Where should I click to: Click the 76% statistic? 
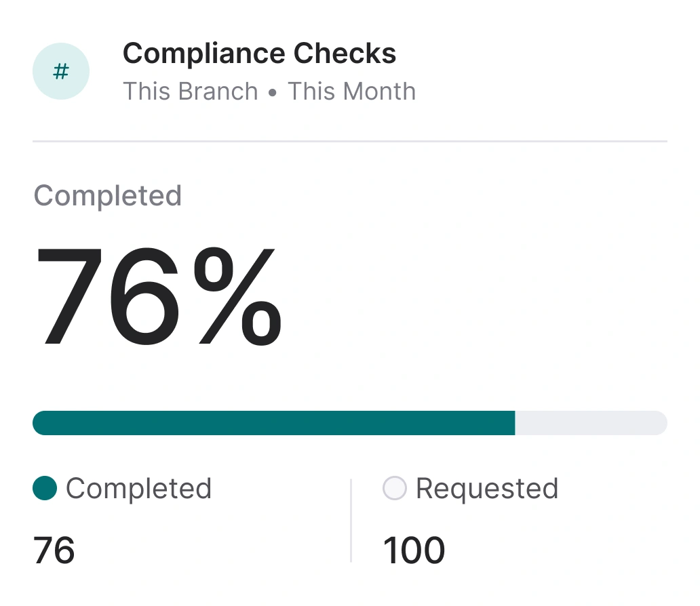click(x=159, y=295)
